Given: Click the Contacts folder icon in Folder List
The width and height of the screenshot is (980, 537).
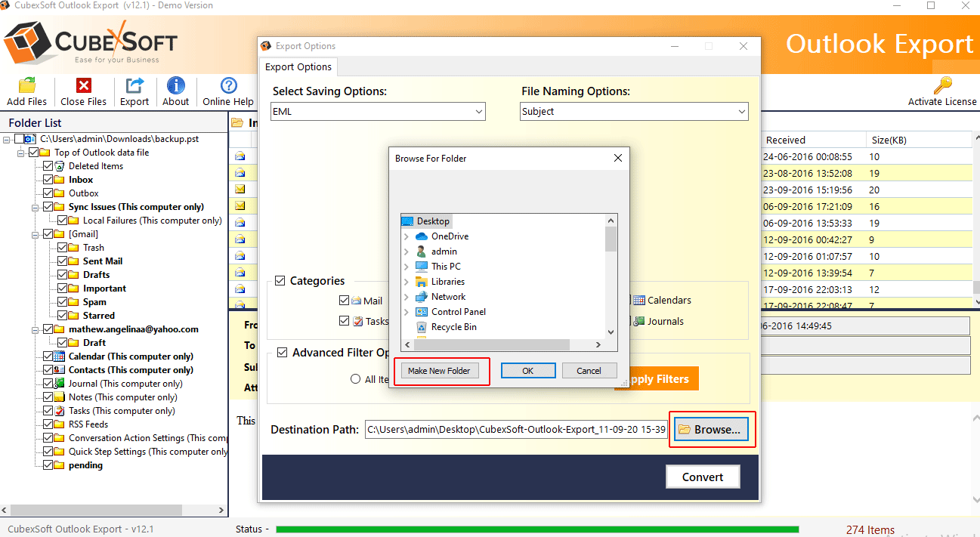Looking at the screenshot, I should point(60,370).
